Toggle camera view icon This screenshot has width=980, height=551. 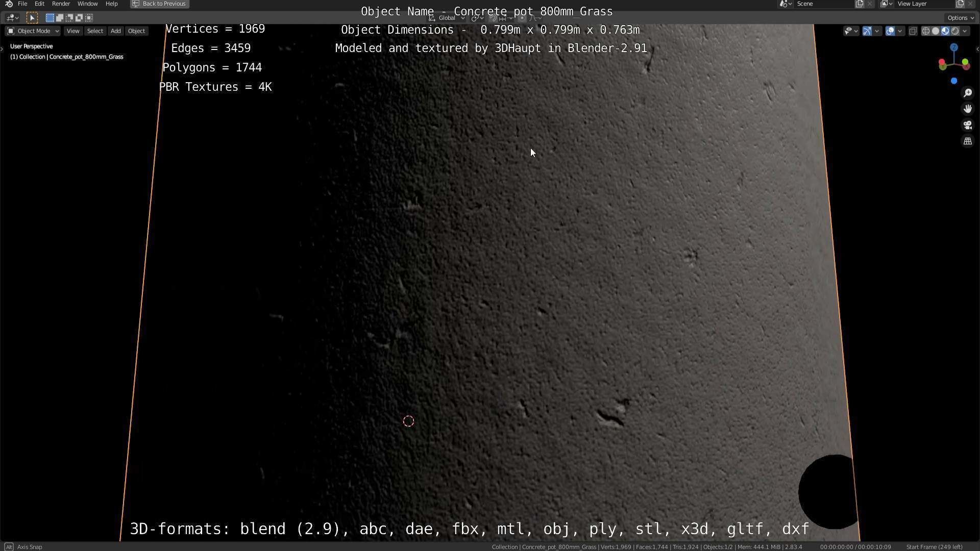967,125
